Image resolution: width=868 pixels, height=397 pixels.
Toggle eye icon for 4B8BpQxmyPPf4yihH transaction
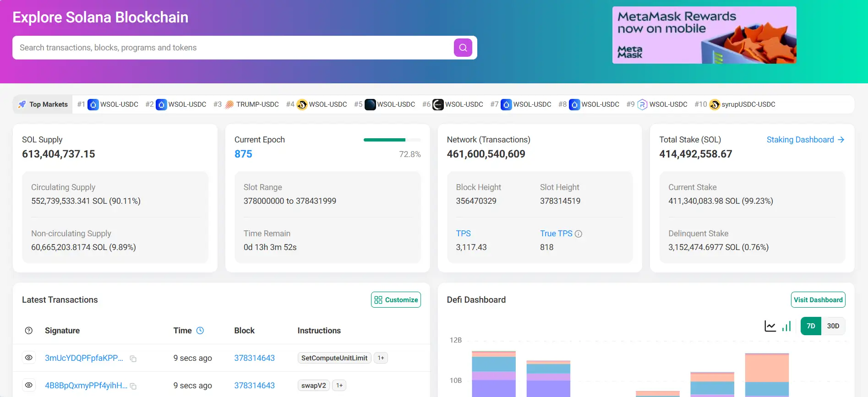coord(29,385)
